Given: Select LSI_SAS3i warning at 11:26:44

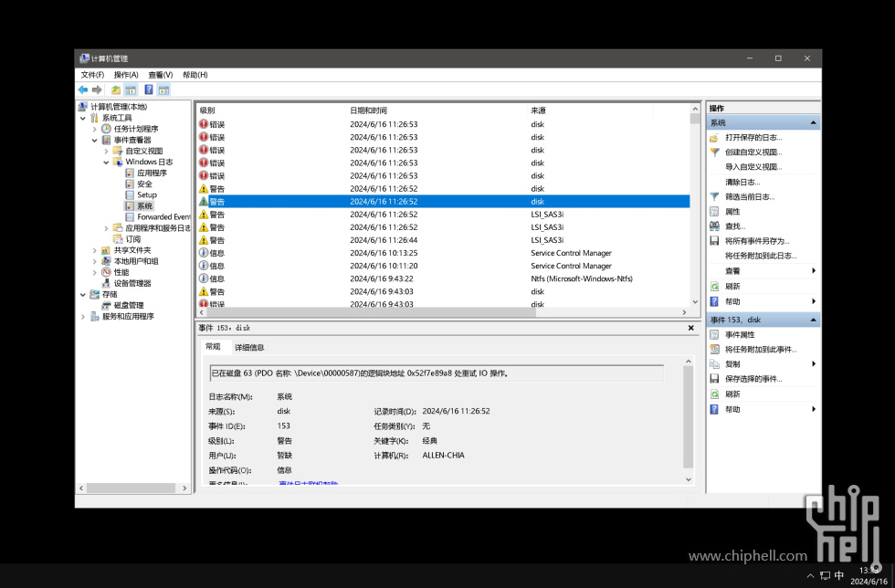Looking at the screenshot, I should pyautogui.click(x=444, y=240).
